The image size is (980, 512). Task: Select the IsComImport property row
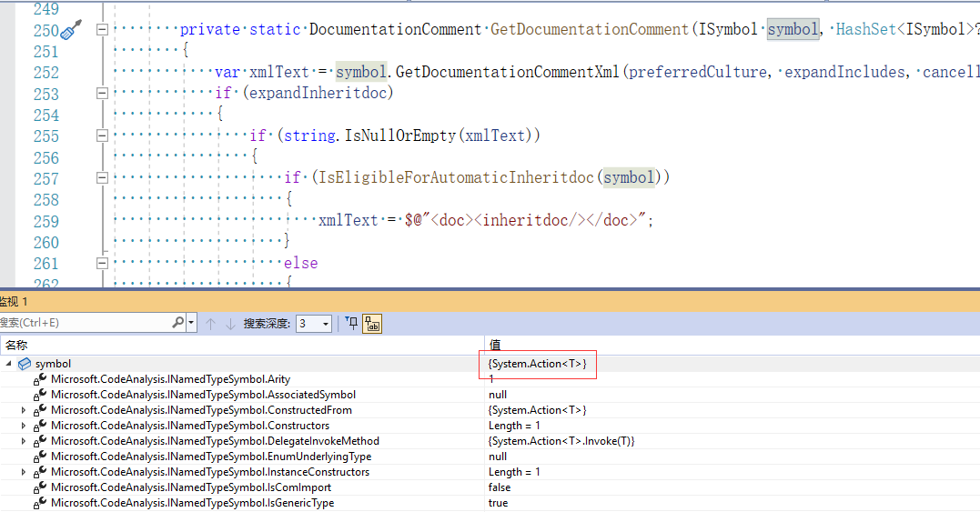coord(490,487)
